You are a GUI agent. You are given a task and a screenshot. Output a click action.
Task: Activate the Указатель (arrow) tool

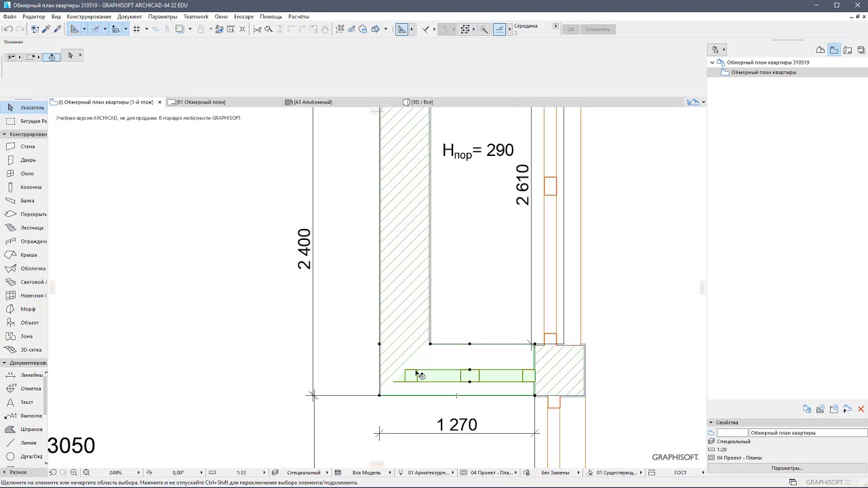[x=24, y=108]
